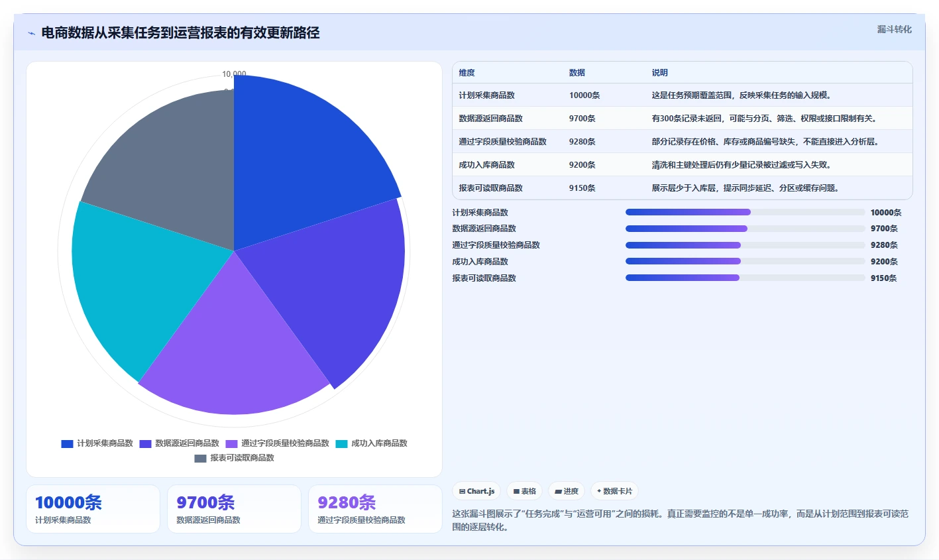The width and height of the screenshot is (939, 560).
Task: Click description mentioning 同步延迟、分区或缓存问题
Action: 747,188
